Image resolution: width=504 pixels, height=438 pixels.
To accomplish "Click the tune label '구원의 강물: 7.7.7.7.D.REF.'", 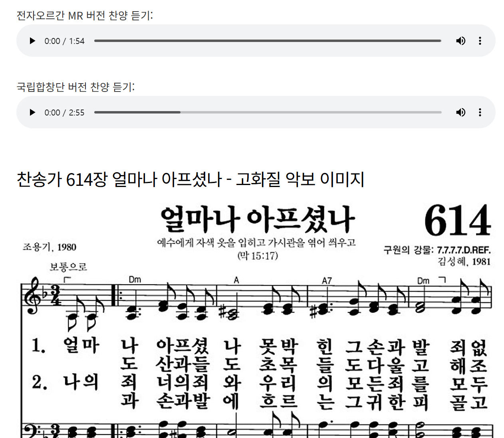I will (x=437, y=250).
